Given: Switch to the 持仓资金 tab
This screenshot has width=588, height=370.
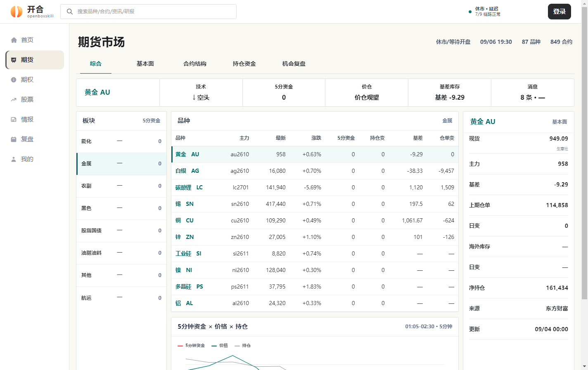Looking at the screenshot, I should (x=244, y=64).
